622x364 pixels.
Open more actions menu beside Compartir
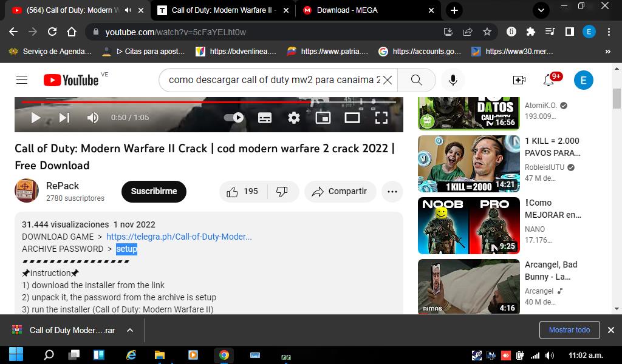pyautogui.click(x=392, y=192)
